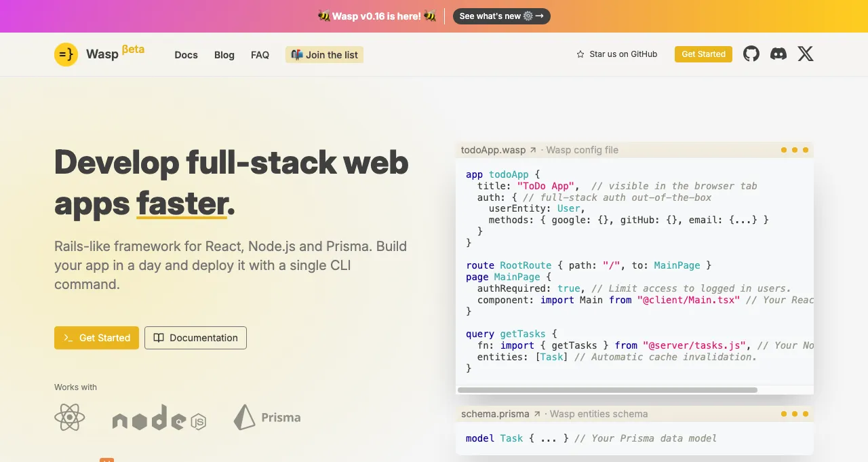
Task: Click the React logo under Works with
Action: pos(70,417)
